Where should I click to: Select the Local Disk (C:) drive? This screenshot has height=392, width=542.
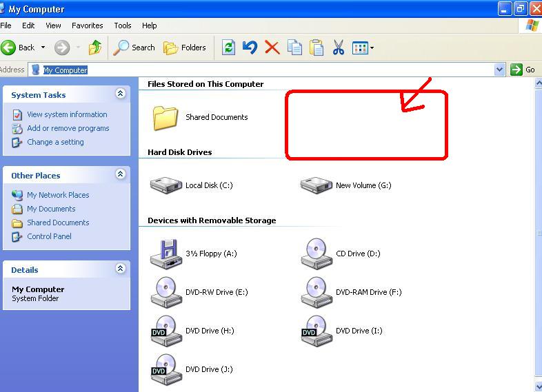(x=192, y=185)
